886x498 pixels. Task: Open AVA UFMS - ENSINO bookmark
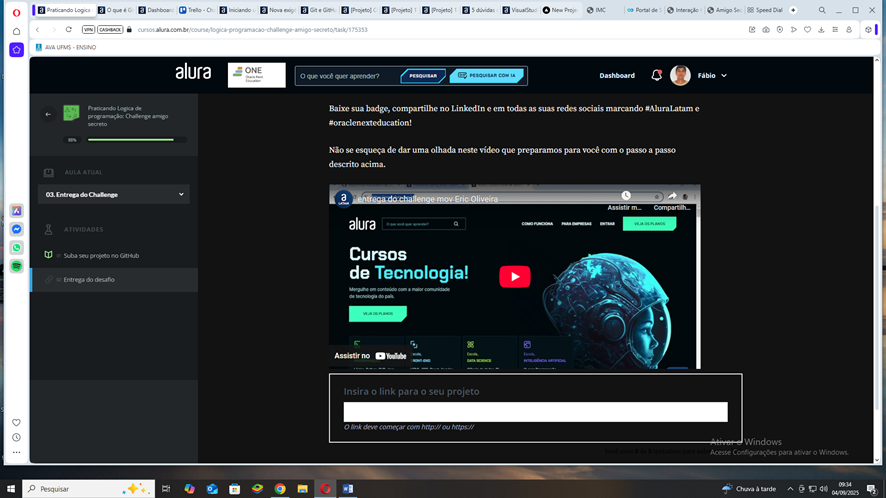[66, 47]
